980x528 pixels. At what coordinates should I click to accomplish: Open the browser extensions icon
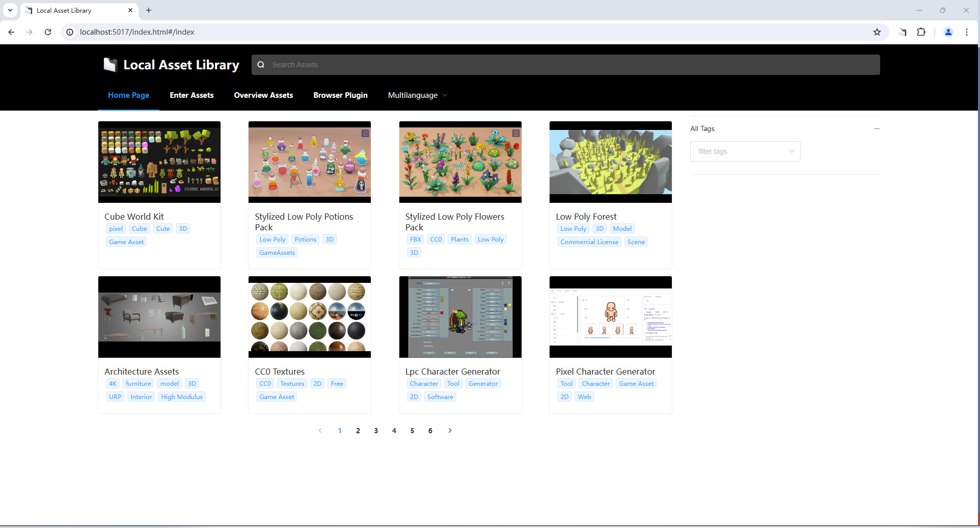coord(921,32)
